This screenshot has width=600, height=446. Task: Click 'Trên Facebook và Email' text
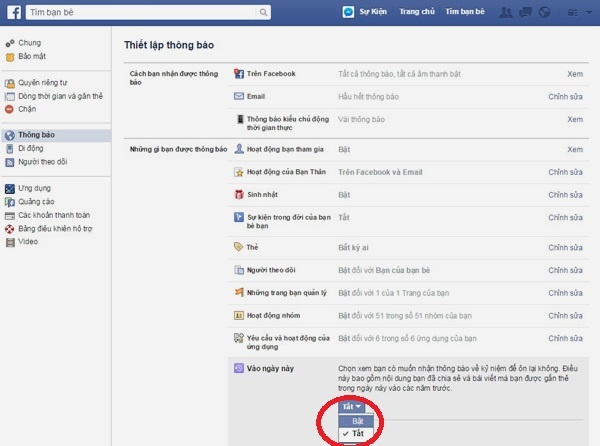click(380, 172)
